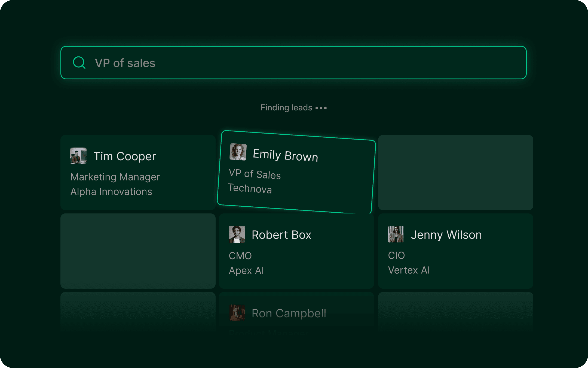Click Ron Campbell's profile photo
Image resolution: width=588 pixels, height=368 pixels.
pyautogui.click(x=237, y=313)
